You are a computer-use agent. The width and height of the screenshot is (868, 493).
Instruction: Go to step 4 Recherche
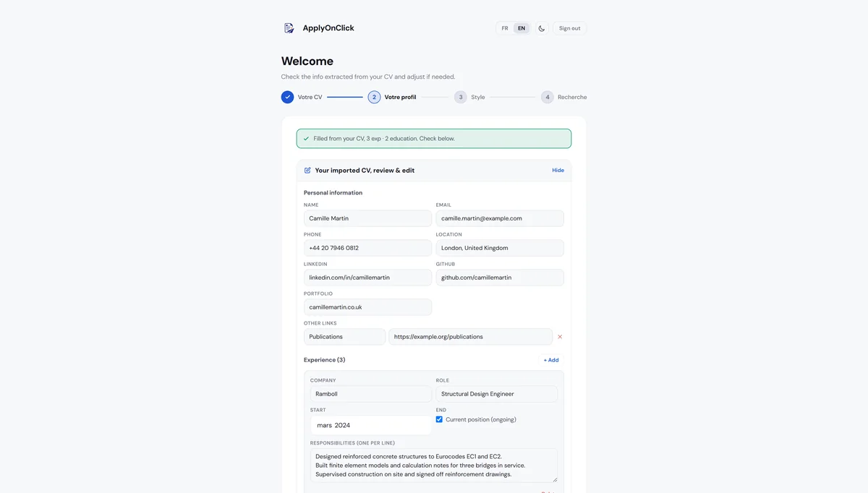[563, 97]
